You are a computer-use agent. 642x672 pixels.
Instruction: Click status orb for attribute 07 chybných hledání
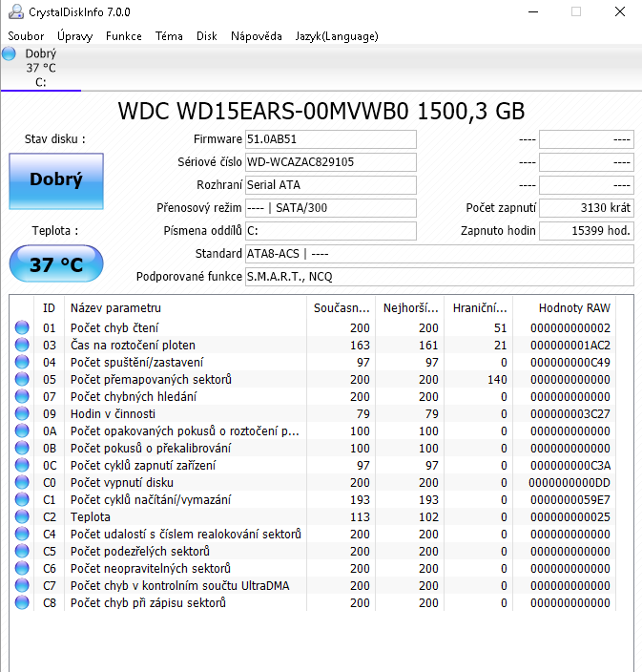22,396
